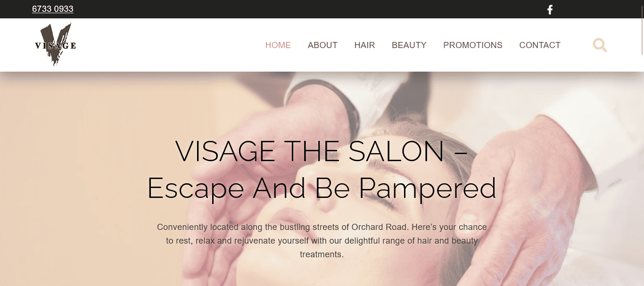Click the "Conveniently located" paragraph text
This screenshot has height=286, width=644.
[322, 241]
